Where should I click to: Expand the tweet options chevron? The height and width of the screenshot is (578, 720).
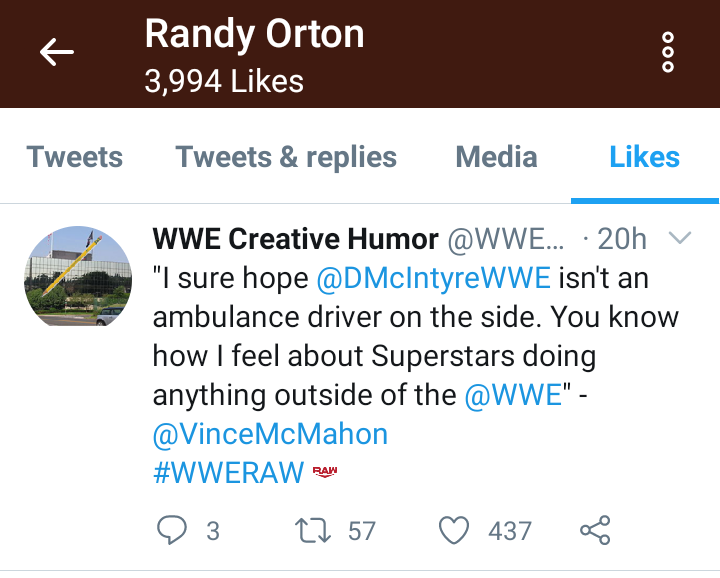click(679, 239)
